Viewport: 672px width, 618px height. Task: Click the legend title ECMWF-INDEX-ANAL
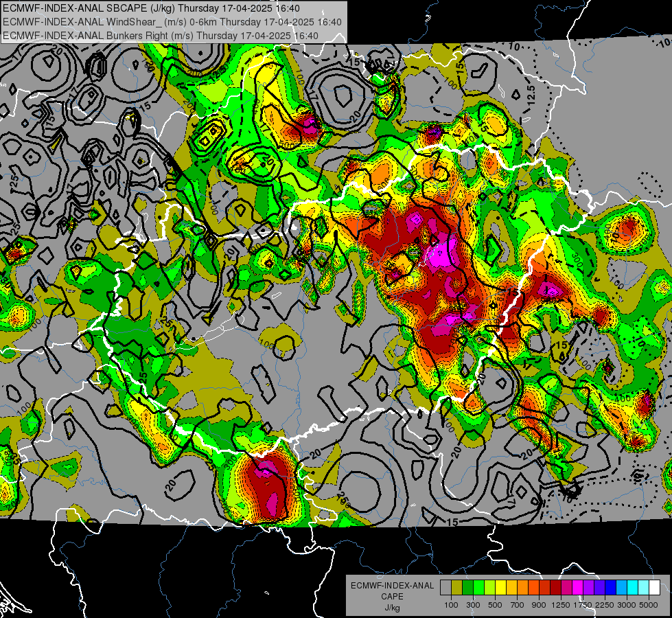[392, 586]
